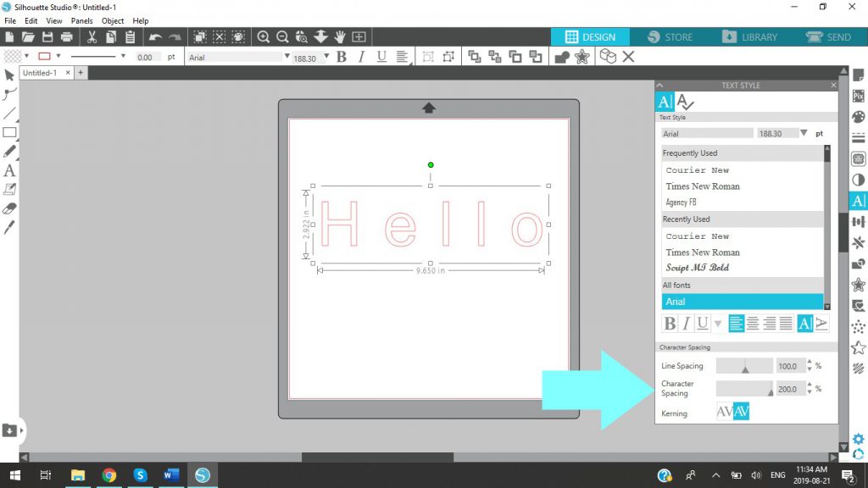
Task: Save the document with the Save icon
Action: point(47,37)
